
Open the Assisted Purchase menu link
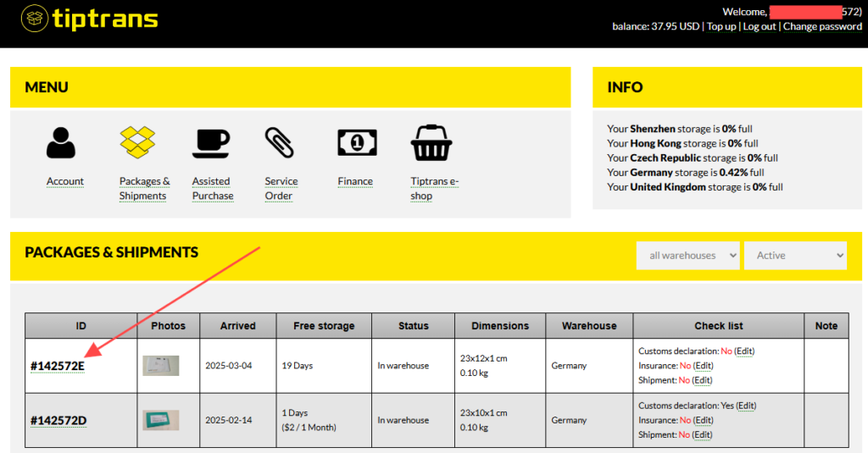(x=213, y=189)
